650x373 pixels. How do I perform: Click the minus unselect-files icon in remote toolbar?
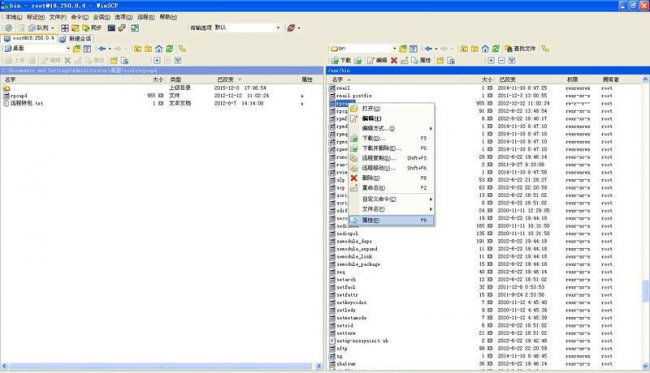pyautogui.click(x=501, y=61)
